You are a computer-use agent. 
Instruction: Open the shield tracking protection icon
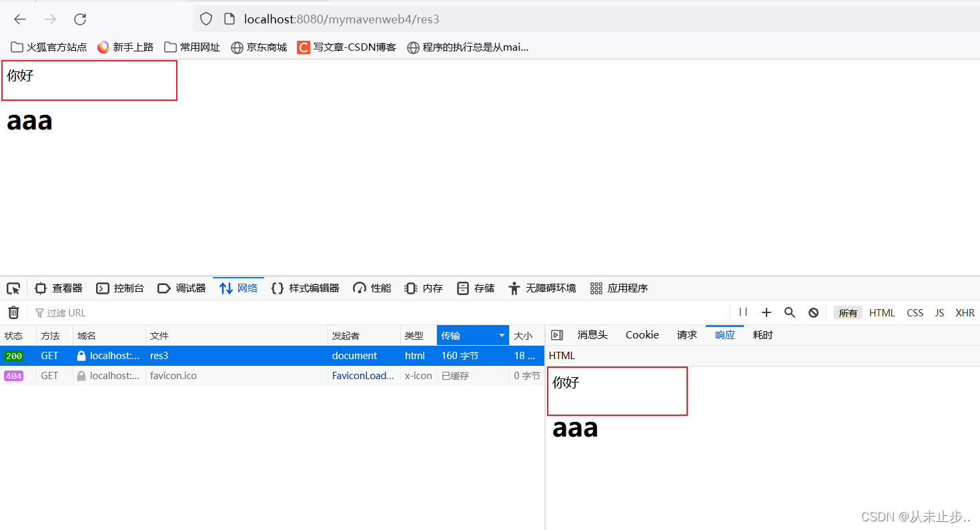click(206, 19)
